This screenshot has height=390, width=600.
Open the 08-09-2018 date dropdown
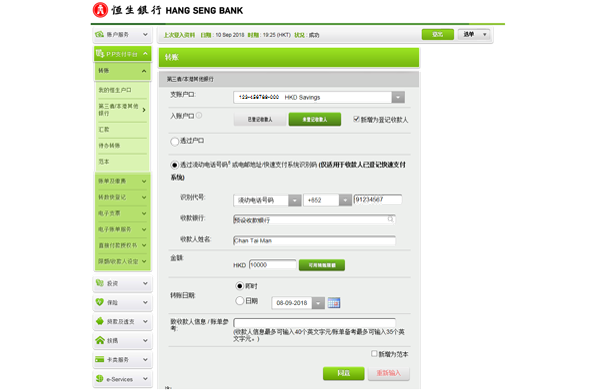(298, 303)
